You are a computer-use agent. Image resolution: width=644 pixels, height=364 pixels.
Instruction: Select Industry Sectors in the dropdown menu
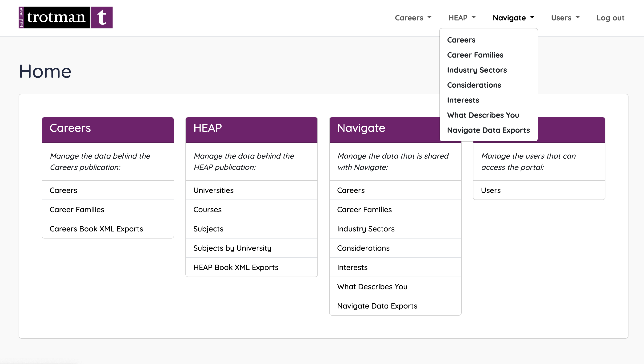(x=488, y=70)
